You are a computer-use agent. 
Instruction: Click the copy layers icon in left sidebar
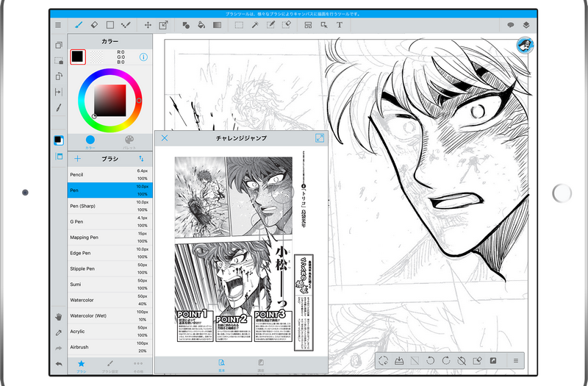coord(59,45)
